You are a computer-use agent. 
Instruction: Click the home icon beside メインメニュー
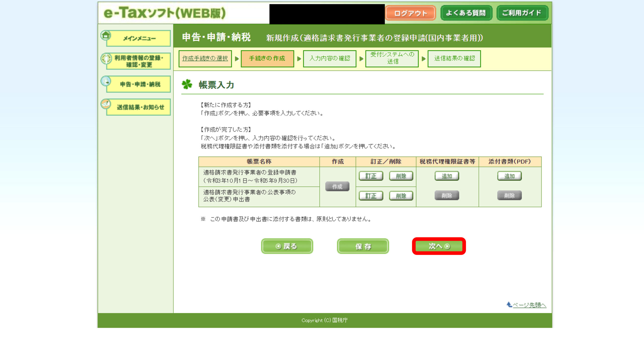pos(106,35)
